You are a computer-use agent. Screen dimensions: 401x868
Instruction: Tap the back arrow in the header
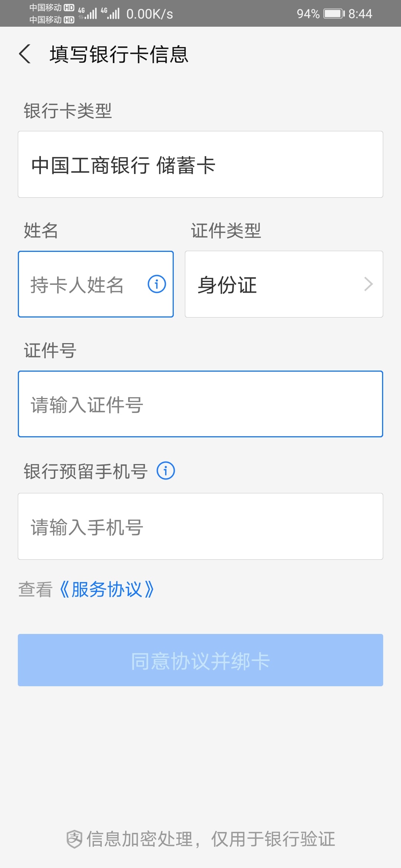pos(25,54)
